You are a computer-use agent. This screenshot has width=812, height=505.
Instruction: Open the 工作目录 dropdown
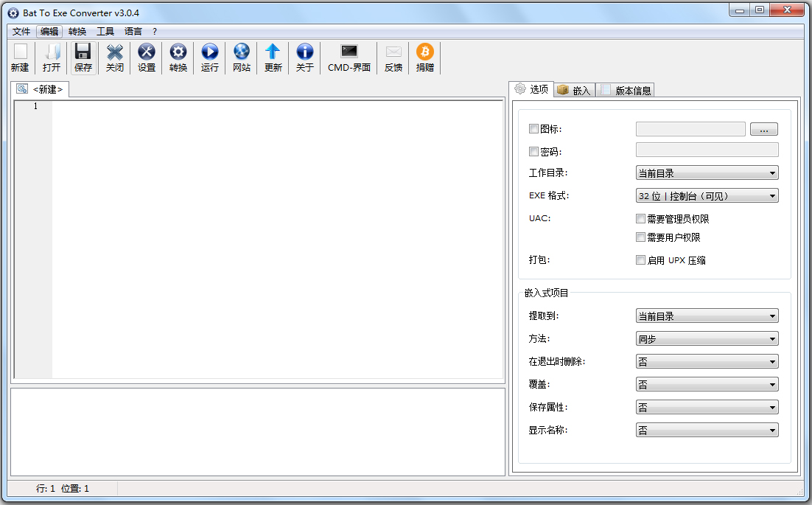(x=707, y=173)
